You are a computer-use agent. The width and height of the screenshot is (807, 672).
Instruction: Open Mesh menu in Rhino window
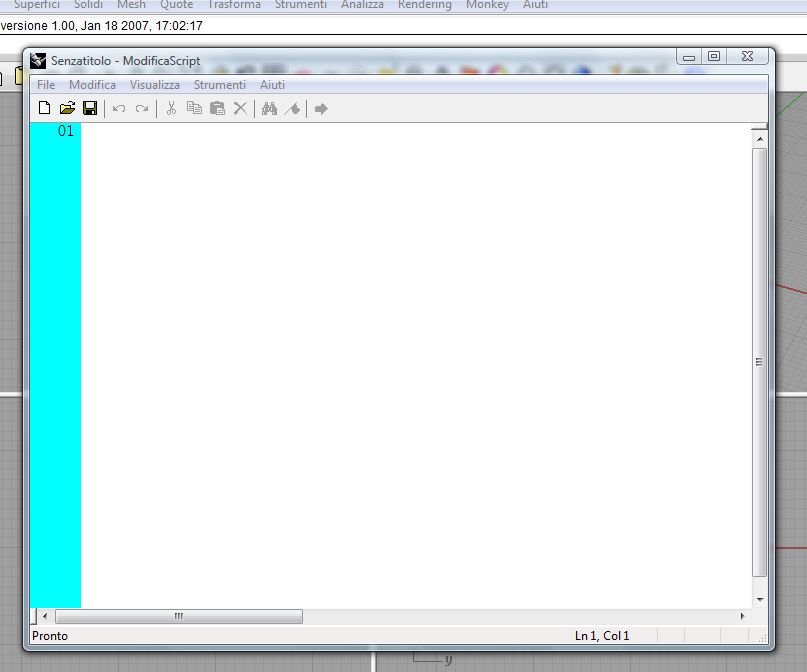(131, 5)
